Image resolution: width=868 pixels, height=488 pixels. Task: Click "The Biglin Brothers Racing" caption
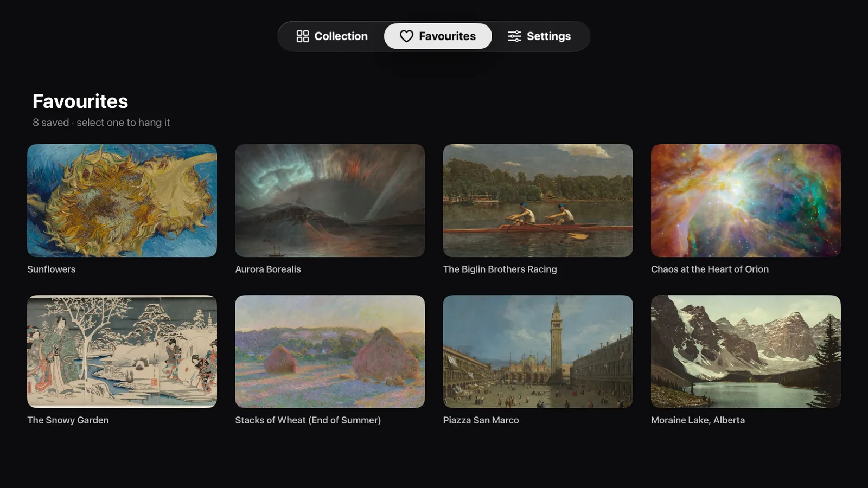tap(500, 269)
